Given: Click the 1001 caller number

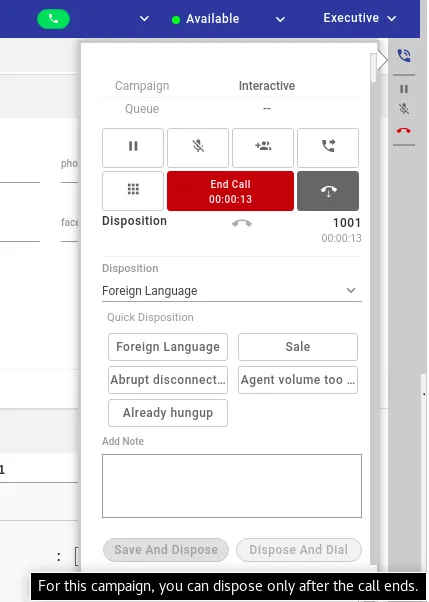Looking at the screenshot, I should tap(347, 223).
